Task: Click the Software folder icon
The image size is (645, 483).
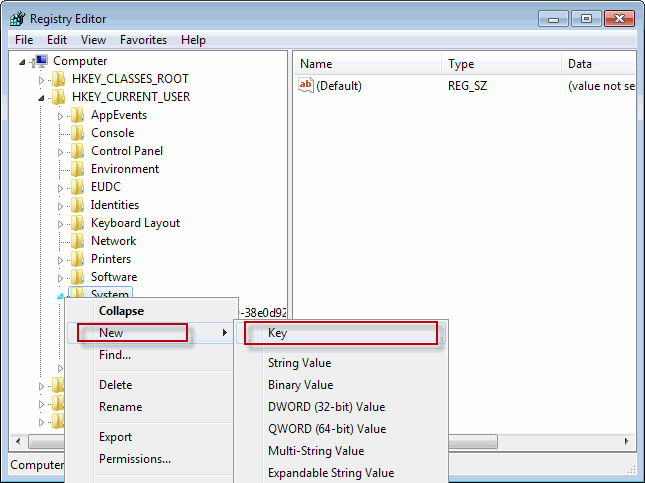Action: [77, 277]
